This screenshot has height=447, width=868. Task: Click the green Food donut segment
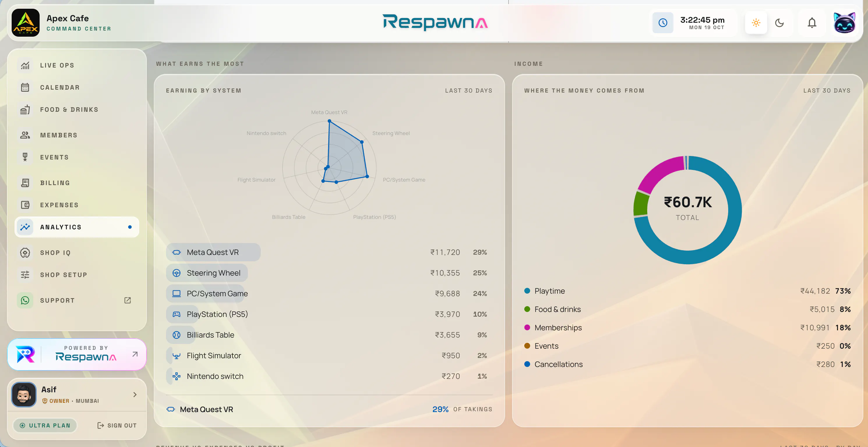[640, 204]
